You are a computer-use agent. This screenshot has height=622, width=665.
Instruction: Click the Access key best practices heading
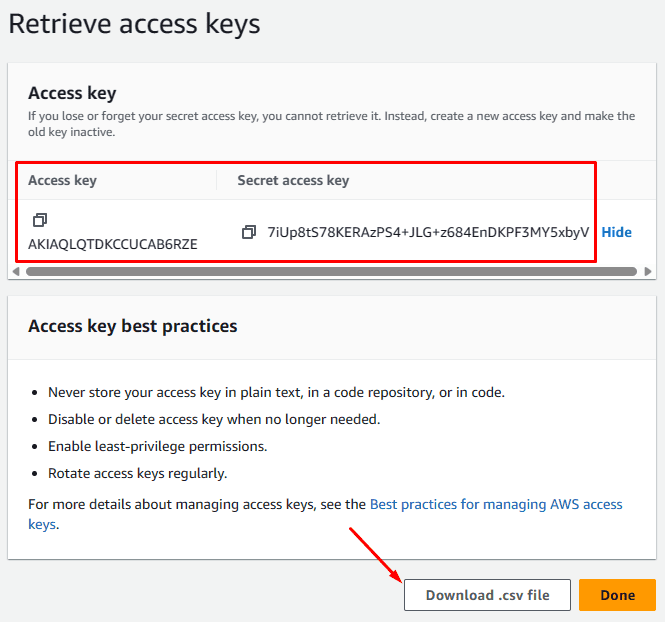[132, 326]
